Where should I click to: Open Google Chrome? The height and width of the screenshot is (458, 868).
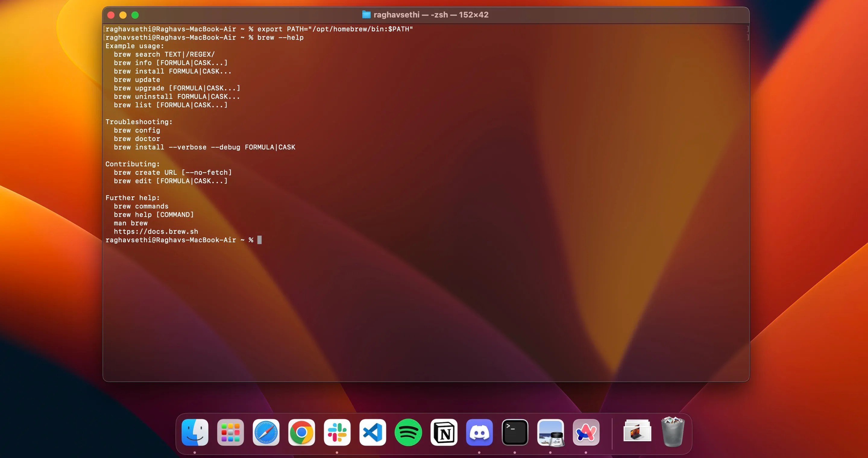tap(302, 433)
